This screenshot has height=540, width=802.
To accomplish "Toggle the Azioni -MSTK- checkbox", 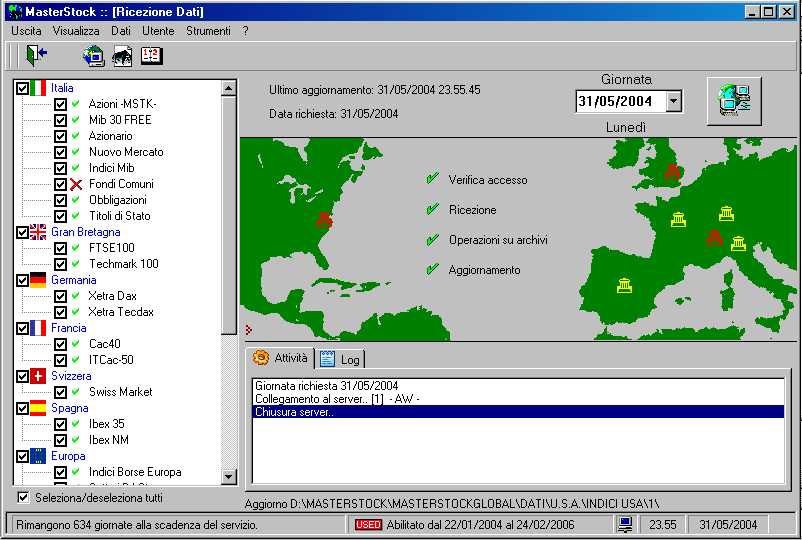I will click(x=60, y=104).
